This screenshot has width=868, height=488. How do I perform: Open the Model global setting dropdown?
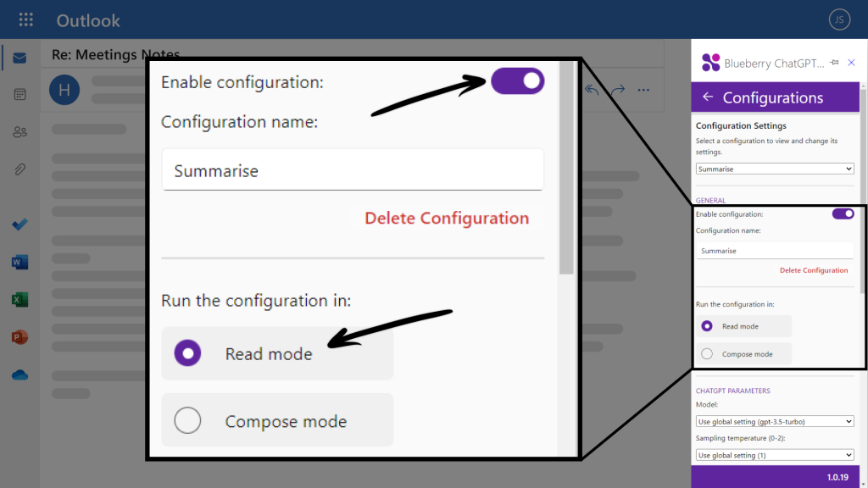[x=775, y=422]
